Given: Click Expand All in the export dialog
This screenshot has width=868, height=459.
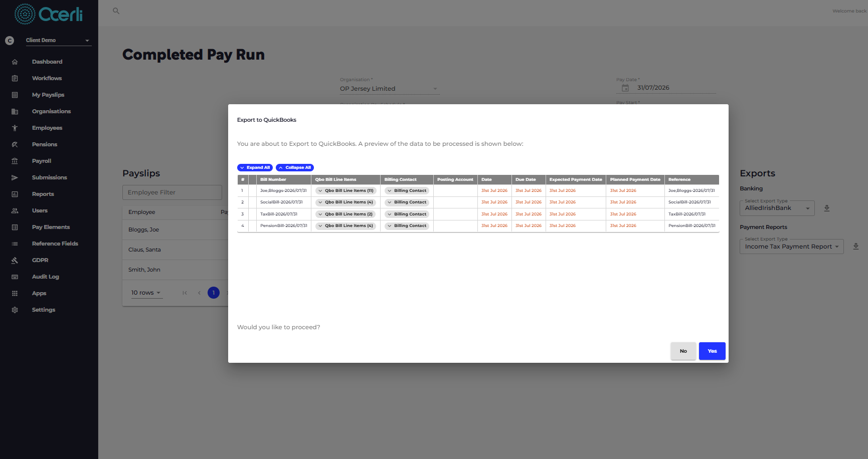Looking at the screenshot, I should [x=255, y=167].
